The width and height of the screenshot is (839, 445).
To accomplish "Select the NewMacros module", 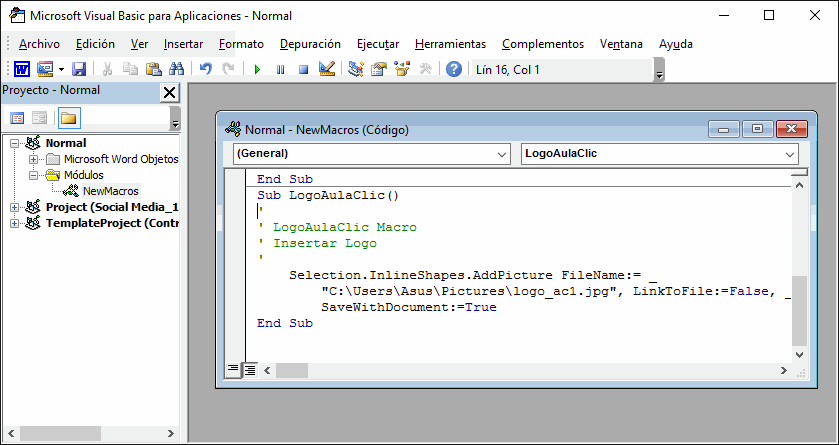I will pyautogui.click(x=110, y=191).
